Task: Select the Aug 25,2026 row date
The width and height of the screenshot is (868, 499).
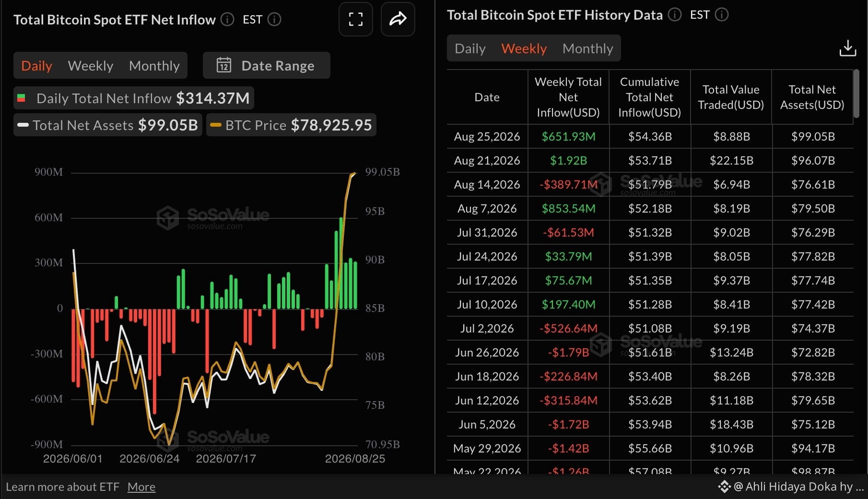Action: pyautogui.click(x=487, y=136)
